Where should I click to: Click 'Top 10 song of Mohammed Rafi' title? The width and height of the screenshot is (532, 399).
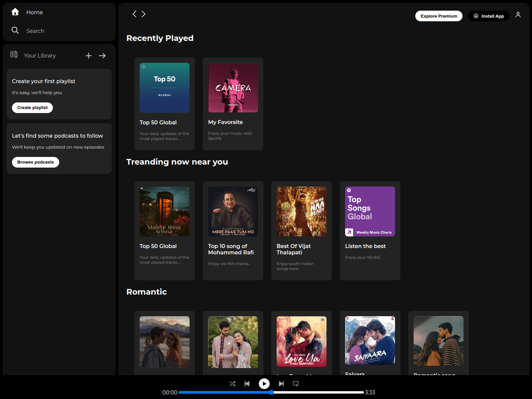click(x=231, y=249)
